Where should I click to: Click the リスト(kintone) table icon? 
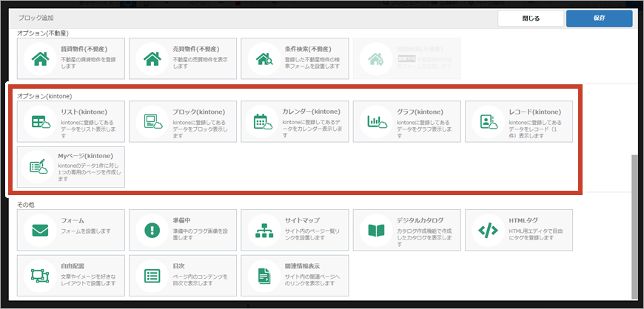click(x=38, y=122)
